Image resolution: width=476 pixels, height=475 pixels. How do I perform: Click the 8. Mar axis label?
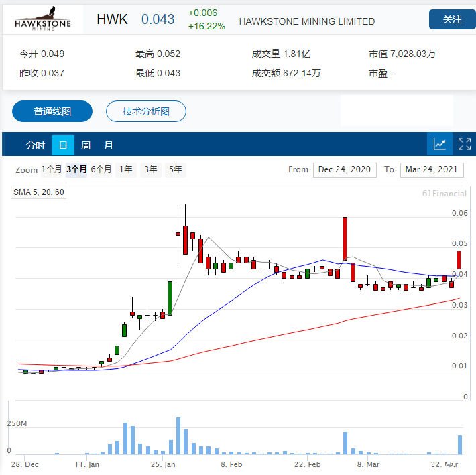point(368,464)
